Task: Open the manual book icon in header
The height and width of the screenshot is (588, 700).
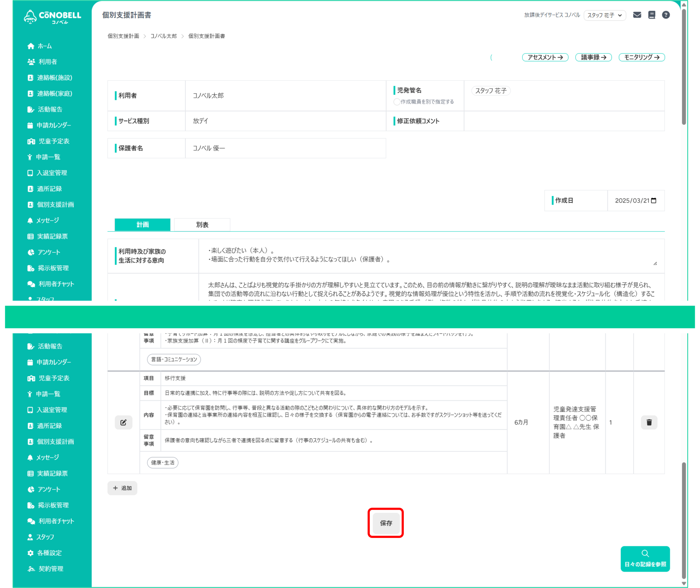Action: (x=652, y=15)
